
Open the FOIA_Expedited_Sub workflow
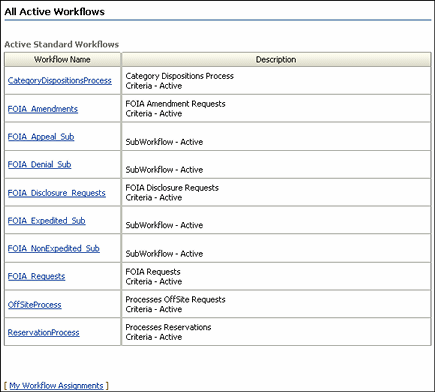coord(47,221)
